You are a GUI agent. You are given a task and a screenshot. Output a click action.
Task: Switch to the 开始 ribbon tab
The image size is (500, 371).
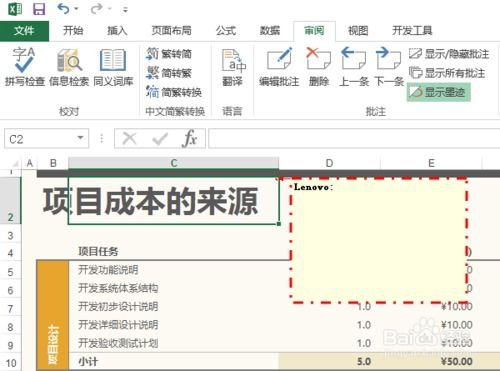click(x=73, y=31)
